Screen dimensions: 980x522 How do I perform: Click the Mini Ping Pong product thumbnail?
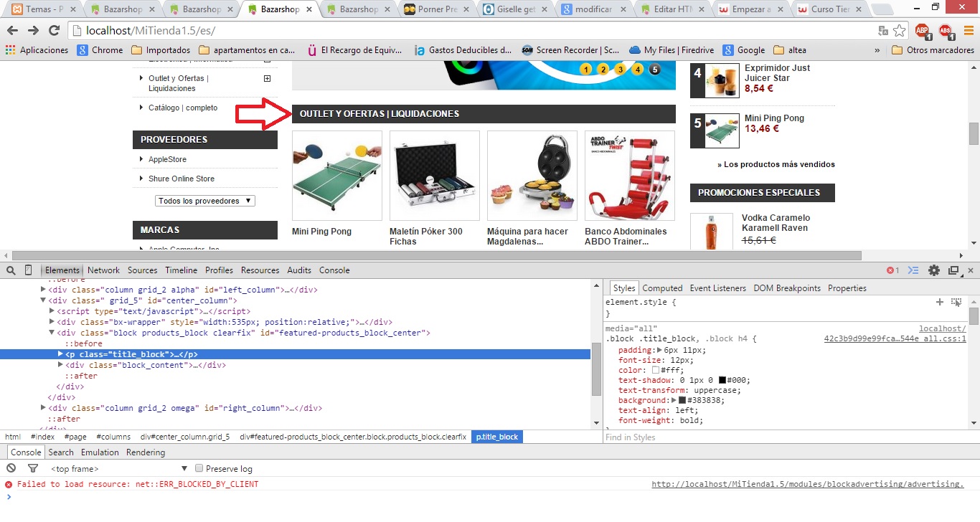pyautogui.click(x=337, y=176)
